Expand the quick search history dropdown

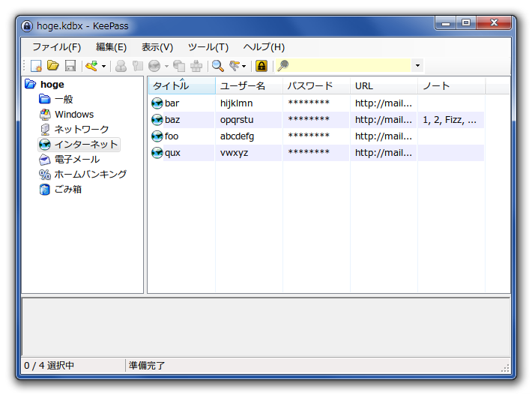point(417,65)
